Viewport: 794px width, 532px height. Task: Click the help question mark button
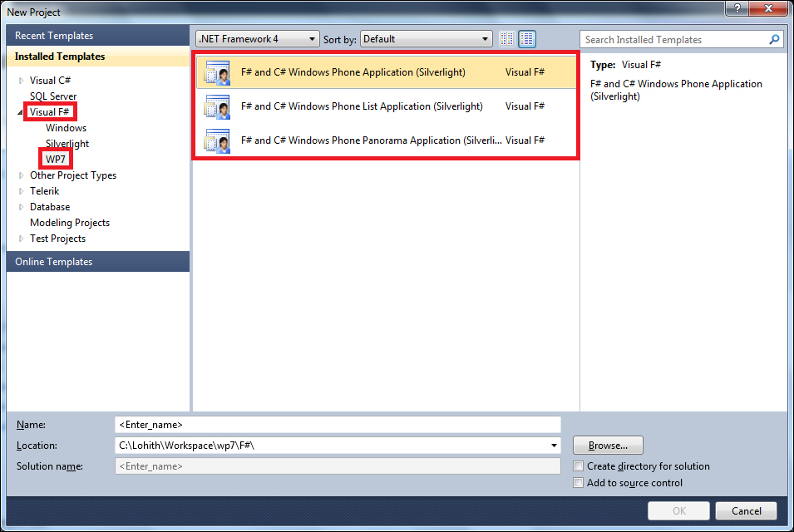pyautogui.click(x=737, y=8)
